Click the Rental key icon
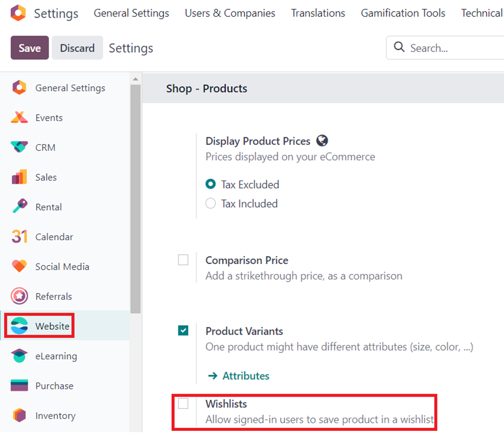Viewport: 504px width, 435px height. (20, 206)
